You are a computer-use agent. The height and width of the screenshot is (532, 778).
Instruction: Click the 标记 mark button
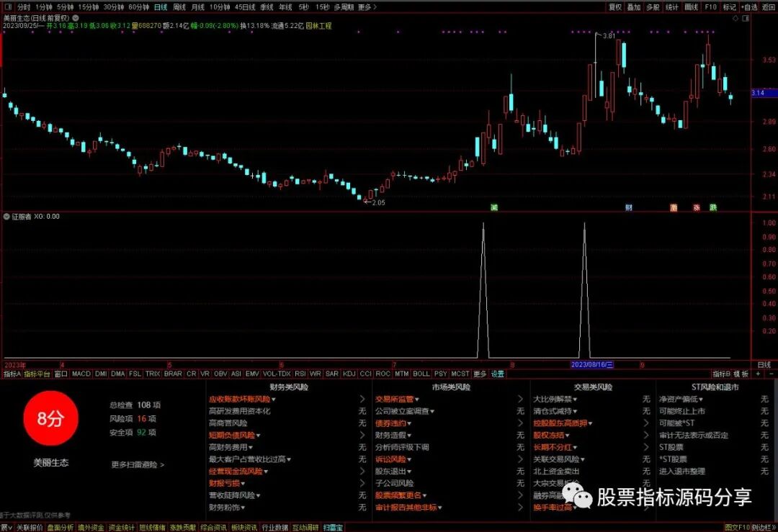(729, 7)
